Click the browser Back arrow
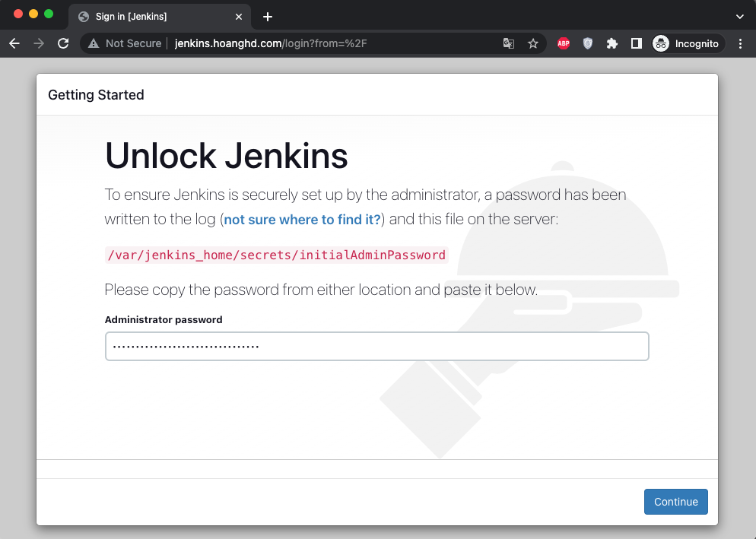This screenshot has height=539, width=756. [x=14, y=43]
